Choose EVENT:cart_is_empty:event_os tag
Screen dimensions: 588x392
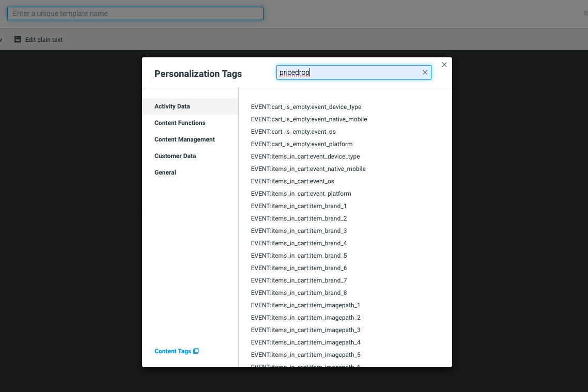(293, 132)
